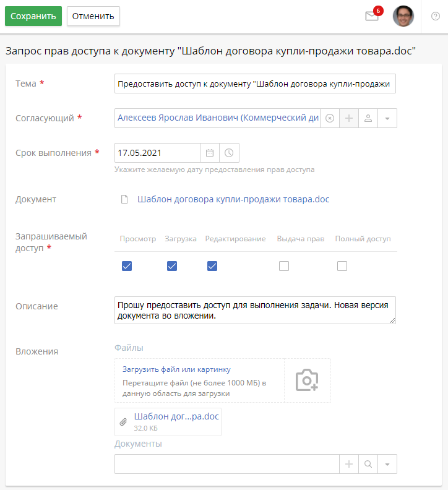Viewport: 448px width, 490px height.
Task: Focus the Документы search input field
Action: click(227, 464)
